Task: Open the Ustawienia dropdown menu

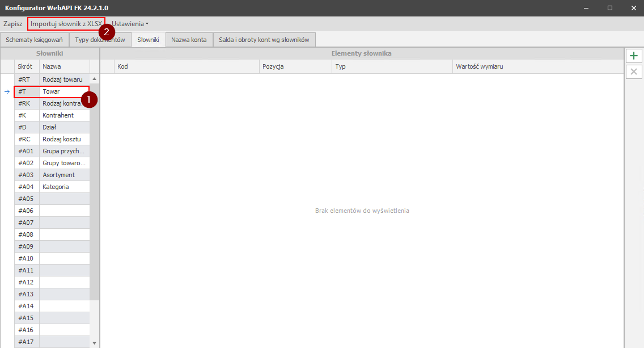Action: (130, 24)
